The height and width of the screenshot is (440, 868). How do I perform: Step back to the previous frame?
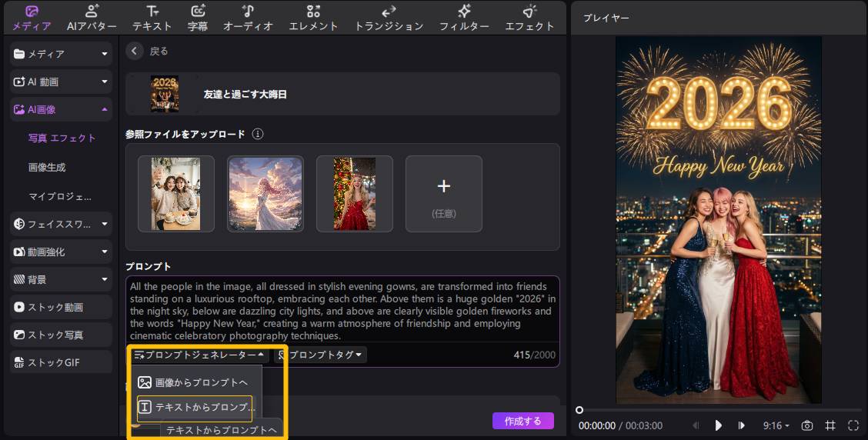coord(696,425)
